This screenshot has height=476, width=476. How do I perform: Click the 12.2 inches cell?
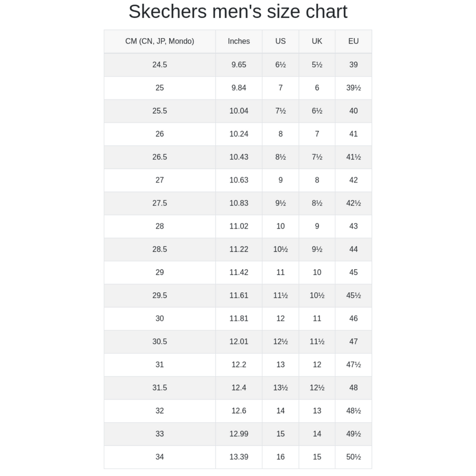(x=239, y=364)
